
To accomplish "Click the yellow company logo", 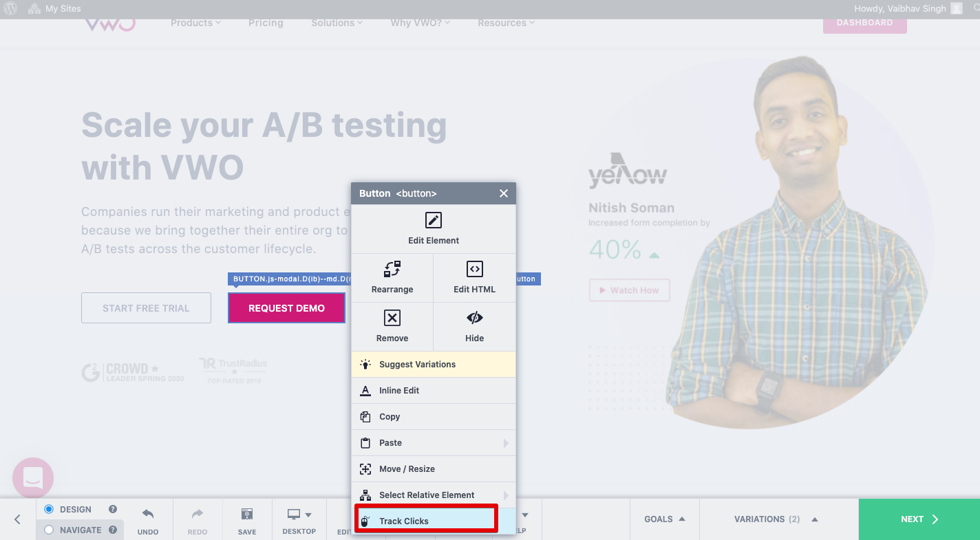I will click(628, 170).
